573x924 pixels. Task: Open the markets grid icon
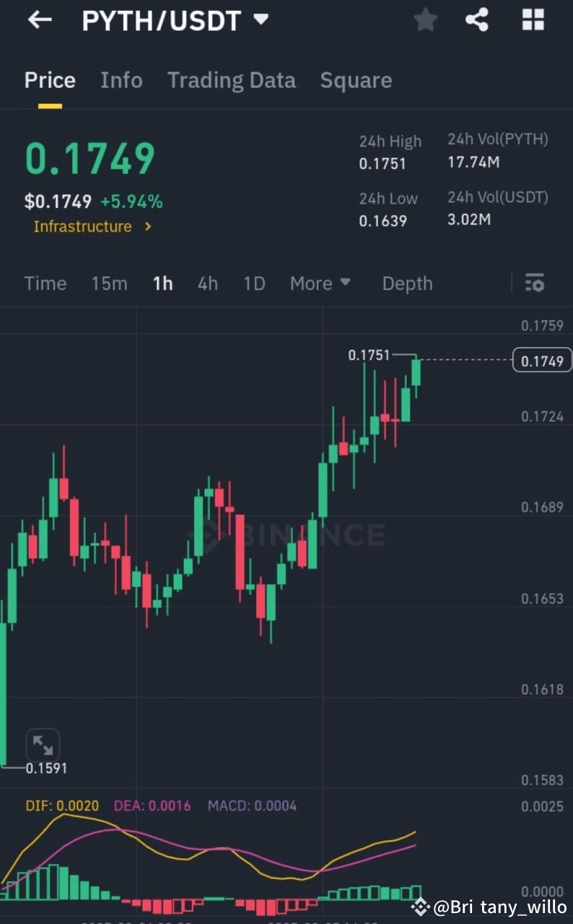coord(532,19)
